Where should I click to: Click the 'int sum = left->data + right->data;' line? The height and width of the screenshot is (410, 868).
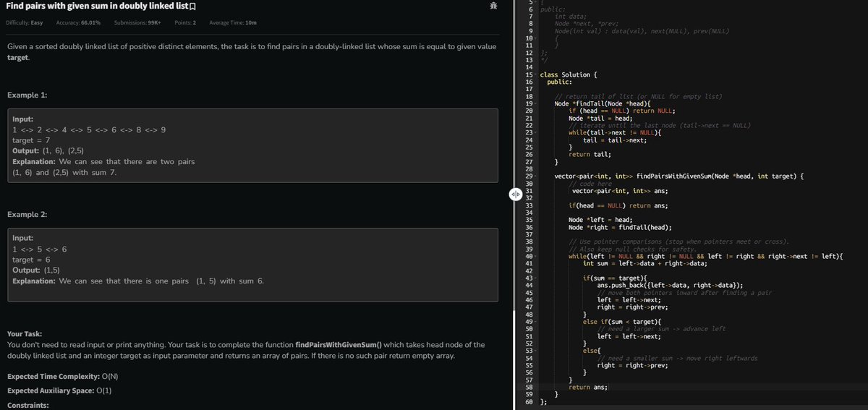click(x=645, y=263)
